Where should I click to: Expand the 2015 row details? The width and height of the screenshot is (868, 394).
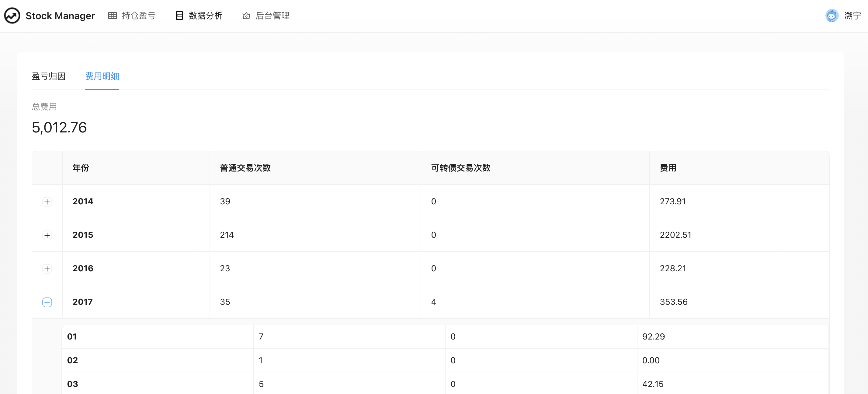coord(47,235)
